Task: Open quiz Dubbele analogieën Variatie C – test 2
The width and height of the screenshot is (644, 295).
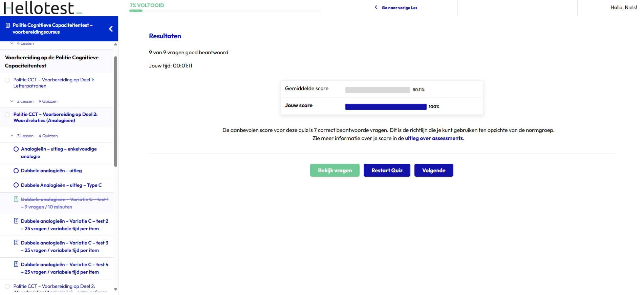Action: (x=65, y=225)
